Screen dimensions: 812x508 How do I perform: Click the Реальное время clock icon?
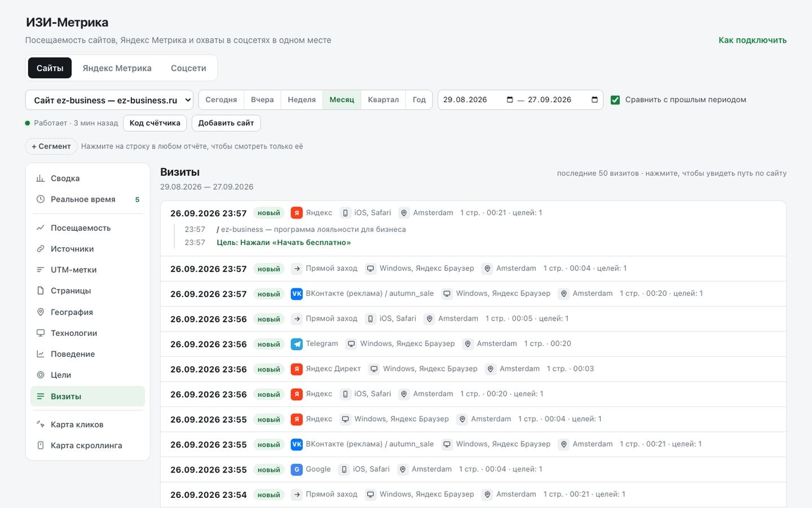point(41,199)
